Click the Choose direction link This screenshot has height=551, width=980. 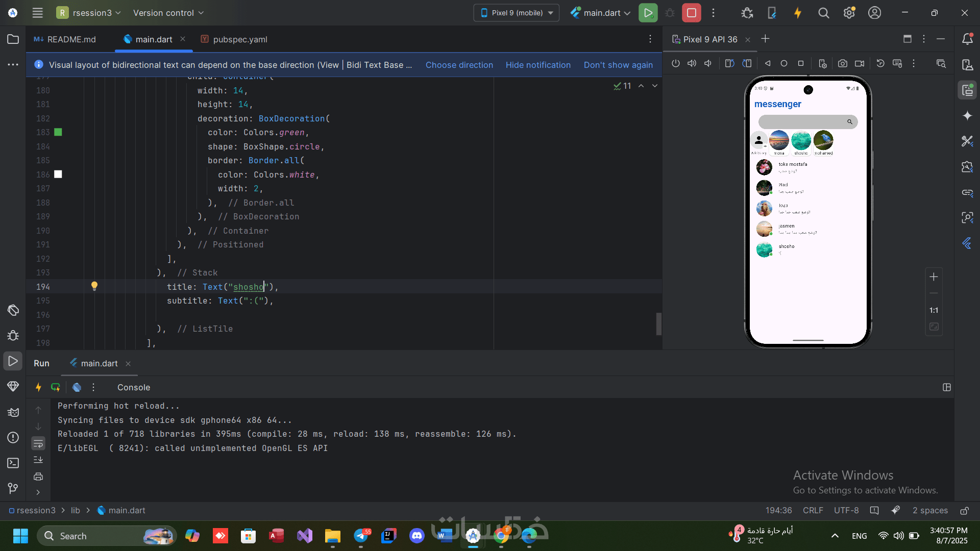pos(459,65)
